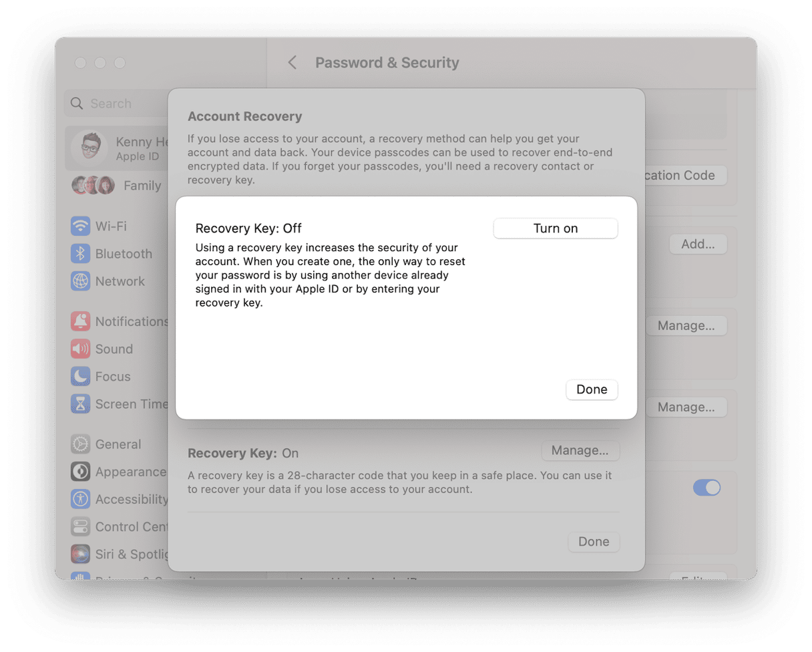Open the Network settings icon
812x652 pixels.
[x=81, y=281]
